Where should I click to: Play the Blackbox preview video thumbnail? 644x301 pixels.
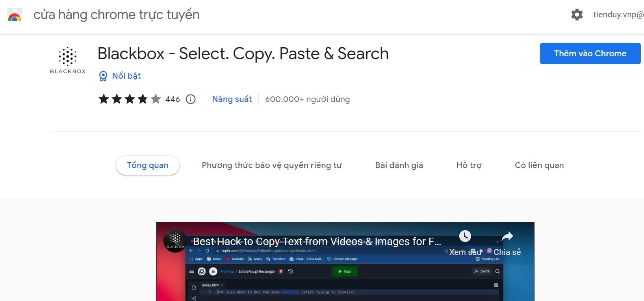(345, 261)
